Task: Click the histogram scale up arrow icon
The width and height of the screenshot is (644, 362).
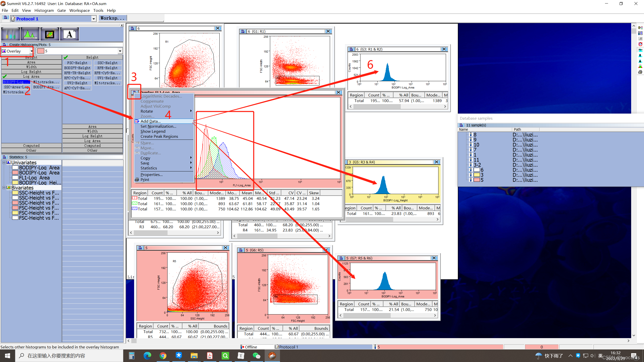Action: [640, 56]
